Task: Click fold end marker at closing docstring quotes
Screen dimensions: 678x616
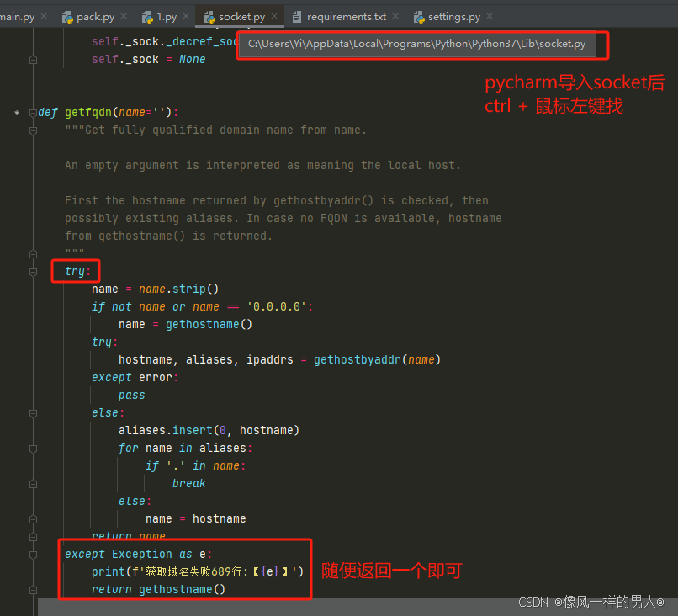Action: pos(33,254)
